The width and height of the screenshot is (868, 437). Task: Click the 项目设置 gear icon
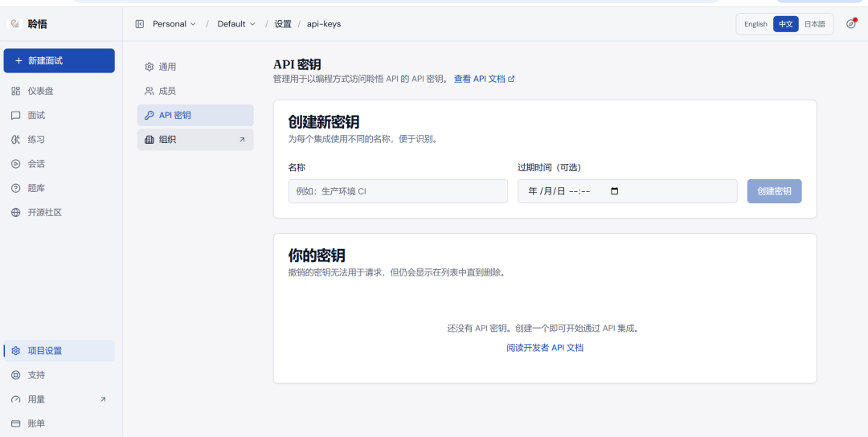pyautogui.click(x=15, y=351)
